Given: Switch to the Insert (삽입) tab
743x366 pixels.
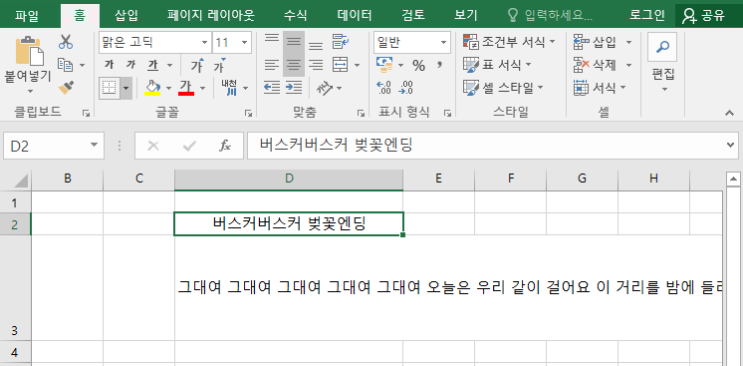Looking at the screenshot, I should [x=126, y=15].
